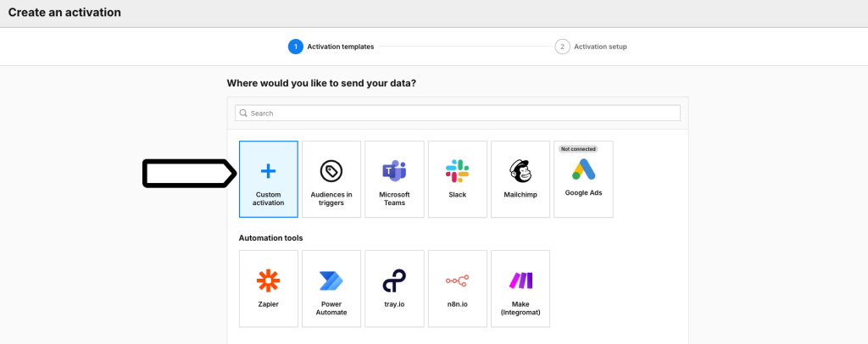
Task: Click the "Create an activation" page title
Action: [64, 12]
